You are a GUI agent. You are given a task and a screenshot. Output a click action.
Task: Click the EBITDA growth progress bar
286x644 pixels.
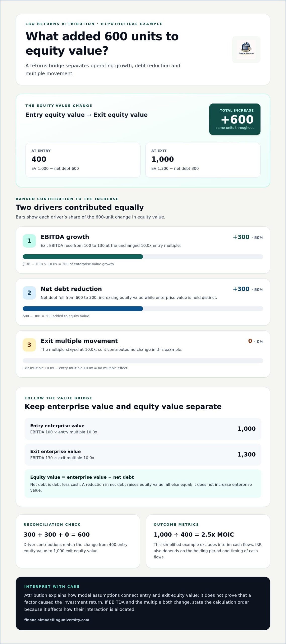tap(143, 257)
